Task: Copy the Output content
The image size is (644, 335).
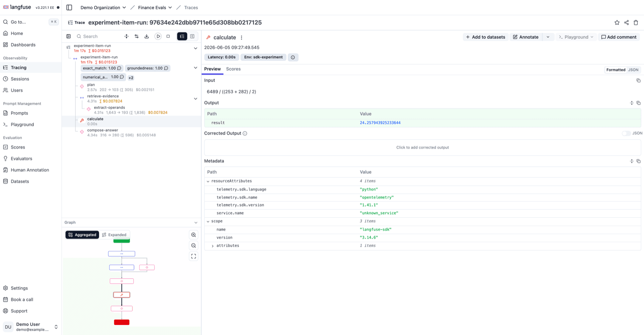Action: [x=638, y=103]
